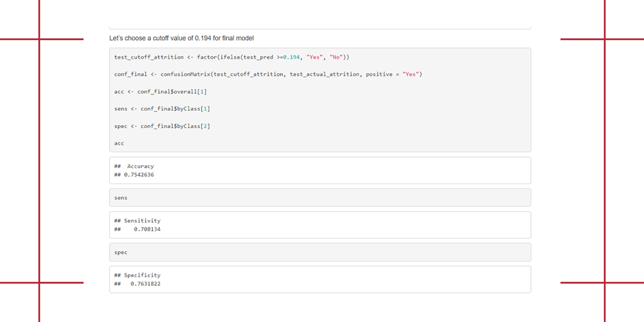Click the spec code block
Screen dimensions: 644x322
click(x=121, y=252)
